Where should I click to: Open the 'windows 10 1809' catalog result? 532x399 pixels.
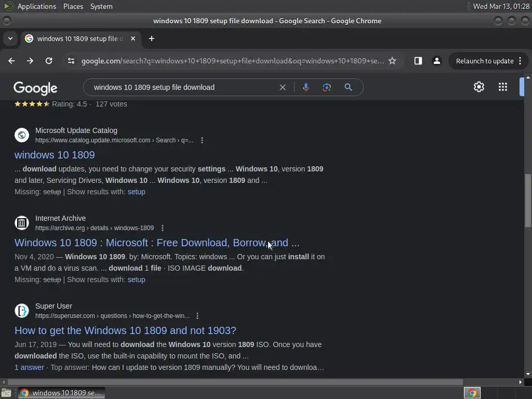[x=55, y=155]
